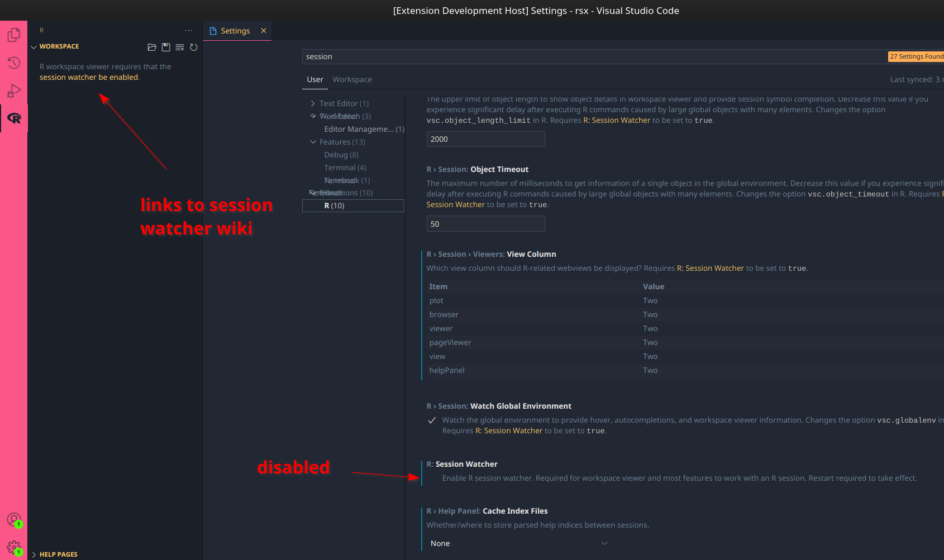Click the file icon on the Settings tab
This screenshot has width=944, height=560.
(213, 31)
